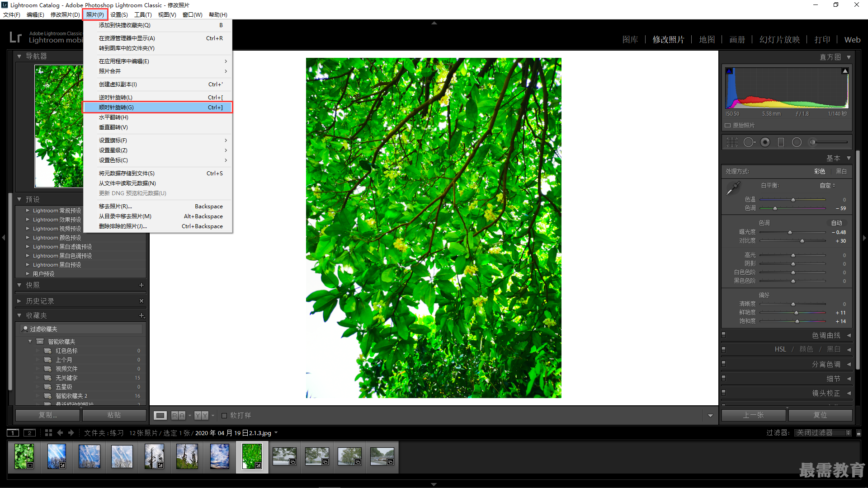Click the 过滤收藏夹 filter collections field

pyautogui.click(x=82, y=329)
